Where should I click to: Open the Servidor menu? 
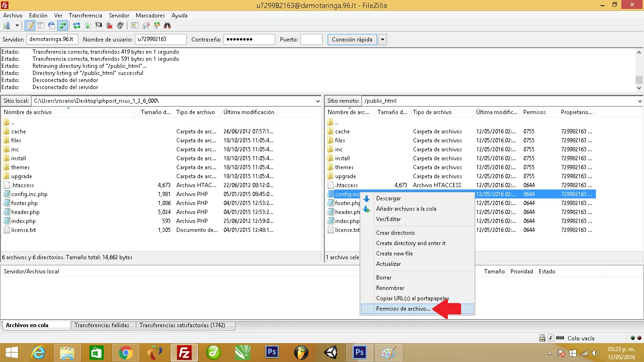click(119, 16)
